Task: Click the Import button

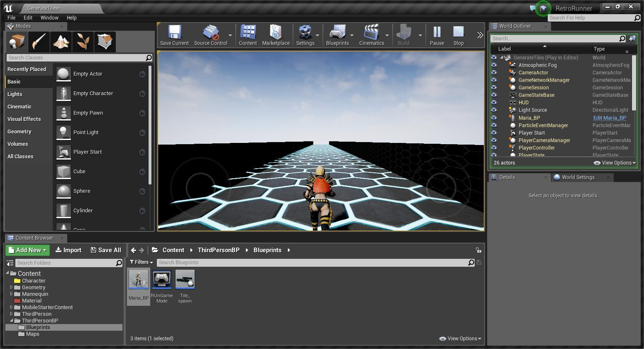Action: pyautogui.click(x=68, y=250)
